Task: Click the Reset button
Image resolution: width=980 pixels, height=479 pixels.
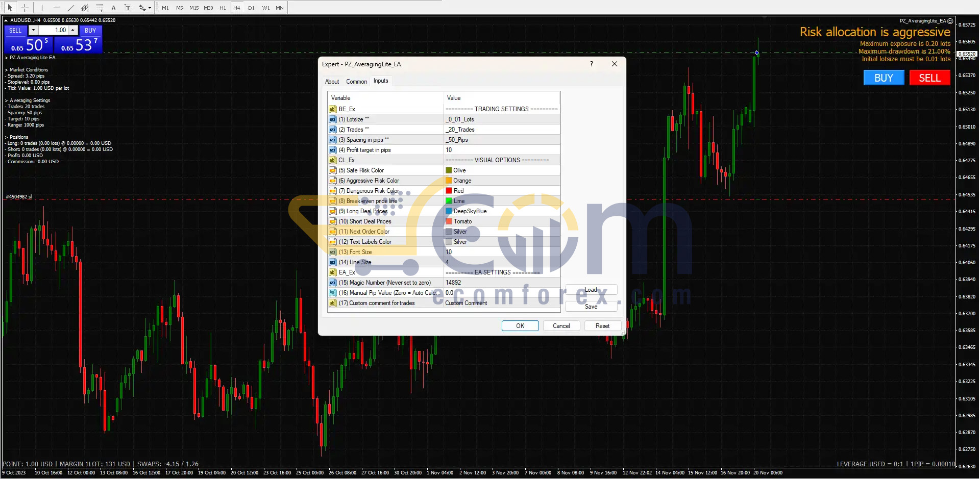Action: (x=602, y=326)
